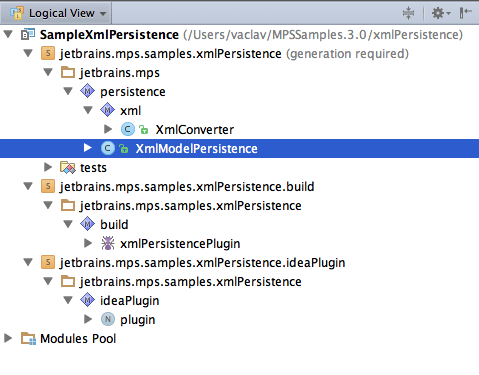This screenshot has height=375, width=479.
Task: Click the persistence model icon
Action: point(88,91)
